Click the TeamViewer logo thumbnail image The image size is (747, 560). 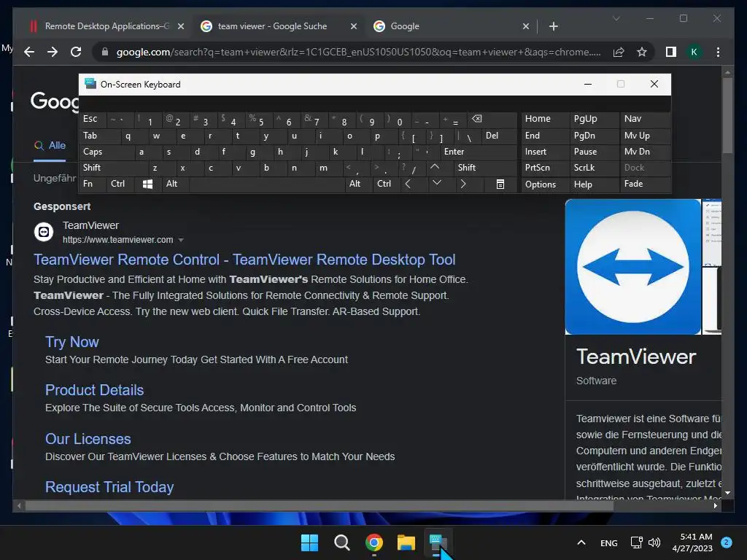coord(632,267)
